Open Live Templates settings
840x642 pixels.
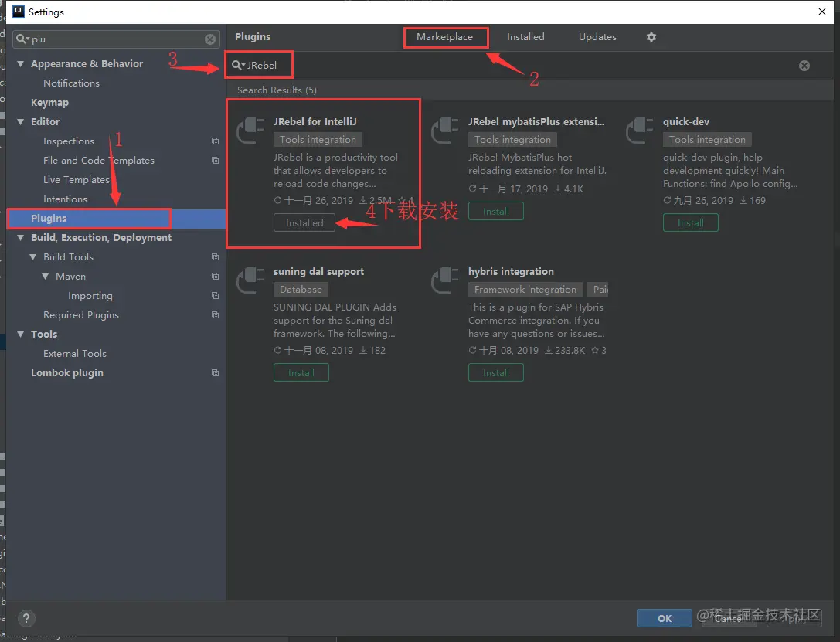point(76,179)
